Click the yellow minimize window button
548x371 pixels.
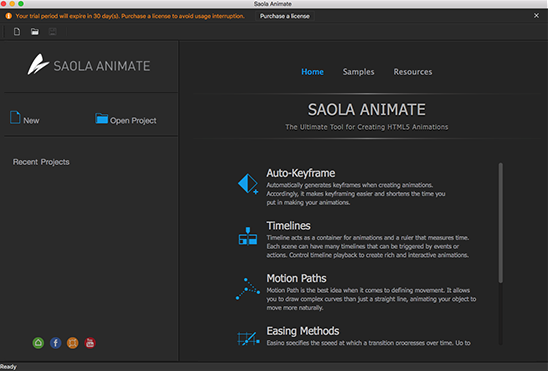(12, 3)
